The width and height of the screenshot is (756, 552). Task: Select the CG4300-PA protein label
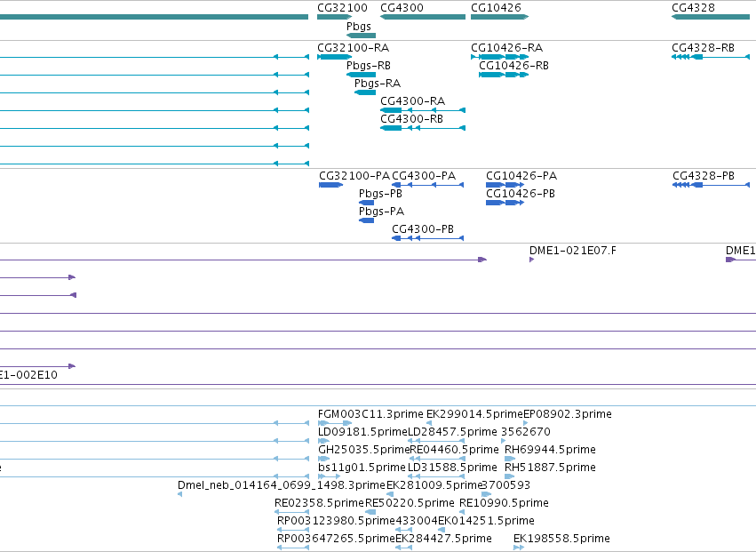tap(424, 176)
